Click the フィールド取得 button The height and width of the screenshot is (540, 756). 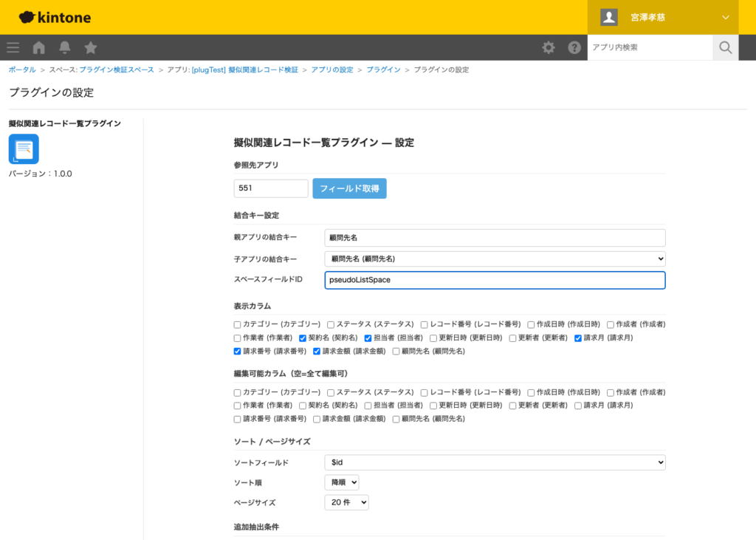349,188
